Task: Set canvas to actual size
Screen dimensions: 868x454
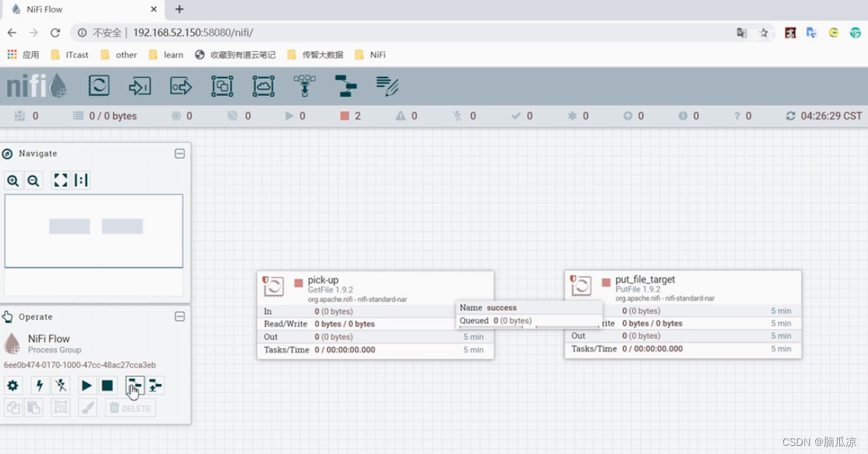Action: (81, 181)
